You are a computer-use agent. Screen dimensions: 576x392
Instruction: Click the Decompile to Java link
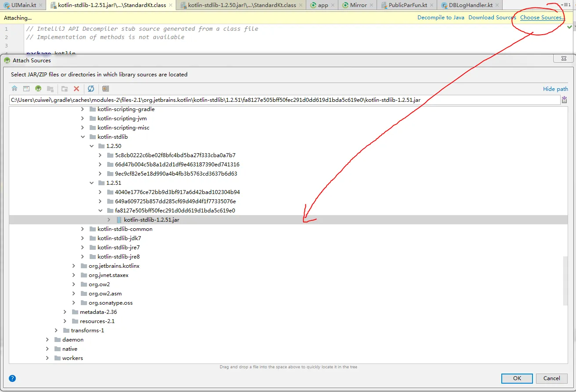pyautogui.click(x=441, y=18)
